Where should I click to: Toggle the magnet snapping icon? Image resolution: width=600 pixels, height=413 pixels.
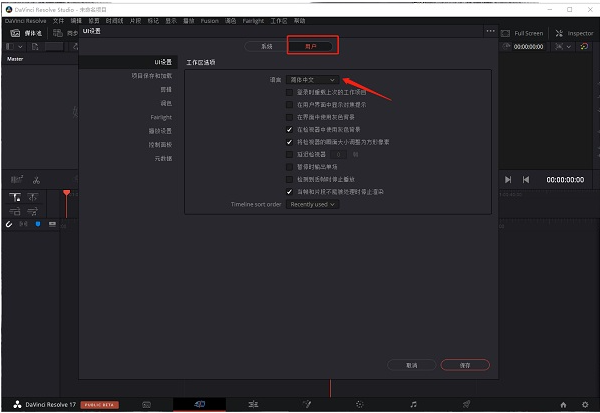point(9,224)
